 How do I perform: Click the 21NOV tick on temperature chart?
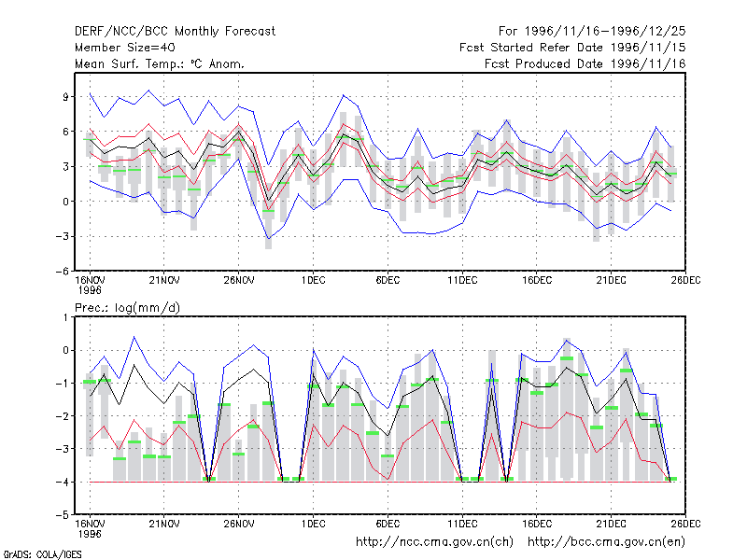pos(164,281)
